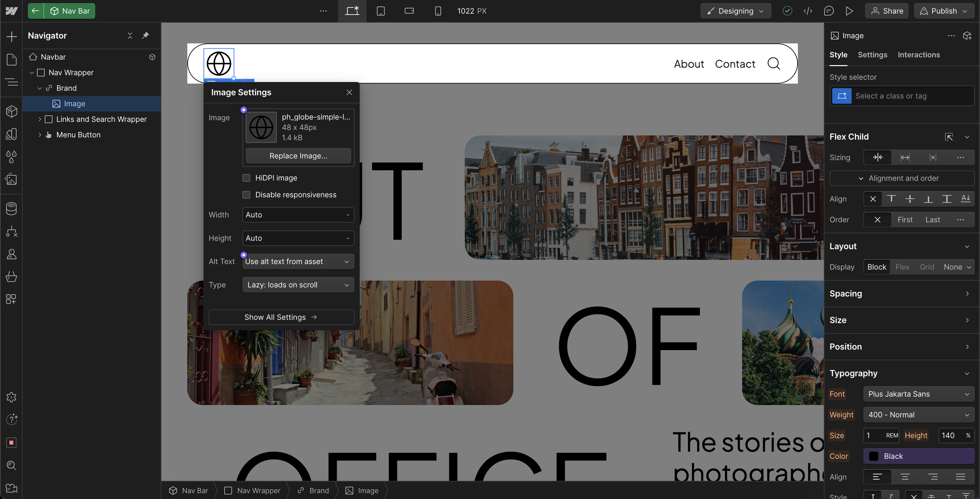Toggle Disable responsiveness checkbox

(247, 194)
